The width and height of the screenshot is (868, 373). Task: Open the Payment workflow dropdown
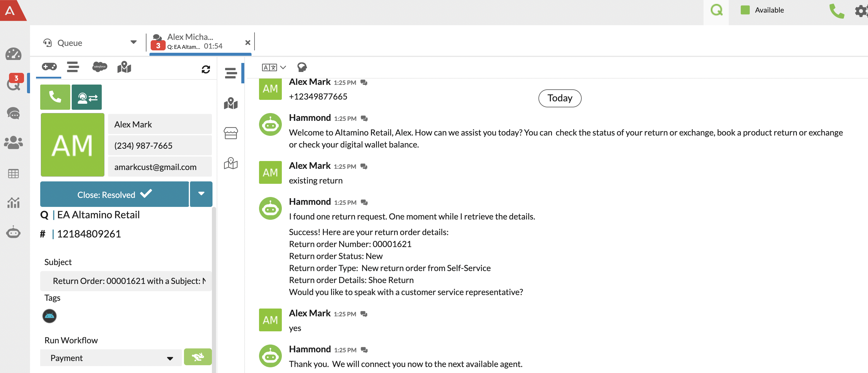click(x=111, y=358)
